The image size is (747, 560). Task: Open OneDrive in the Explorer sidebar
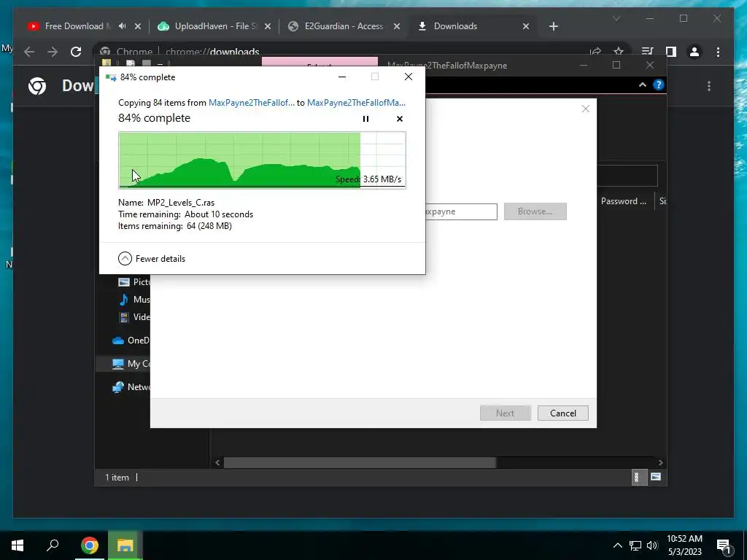[x=131, y=341]
